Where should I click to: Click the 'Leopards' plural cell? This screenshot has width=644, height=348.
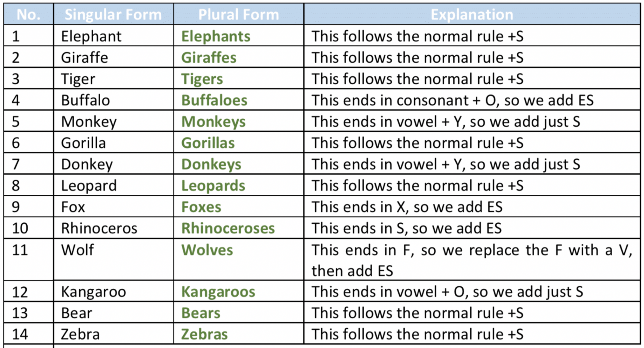pos(239,185)
